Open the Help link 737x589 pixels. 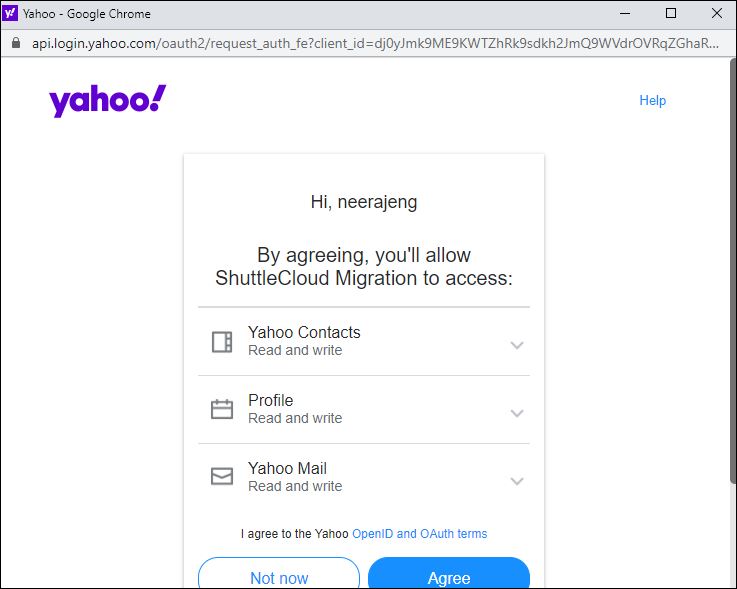(x=652, y=100)
